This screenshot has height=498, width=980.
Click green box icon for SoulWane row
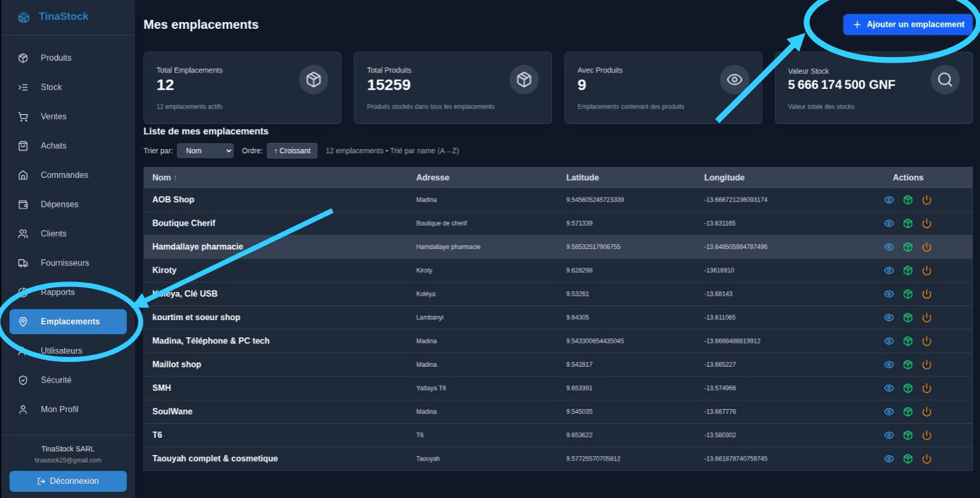point(908,412)
